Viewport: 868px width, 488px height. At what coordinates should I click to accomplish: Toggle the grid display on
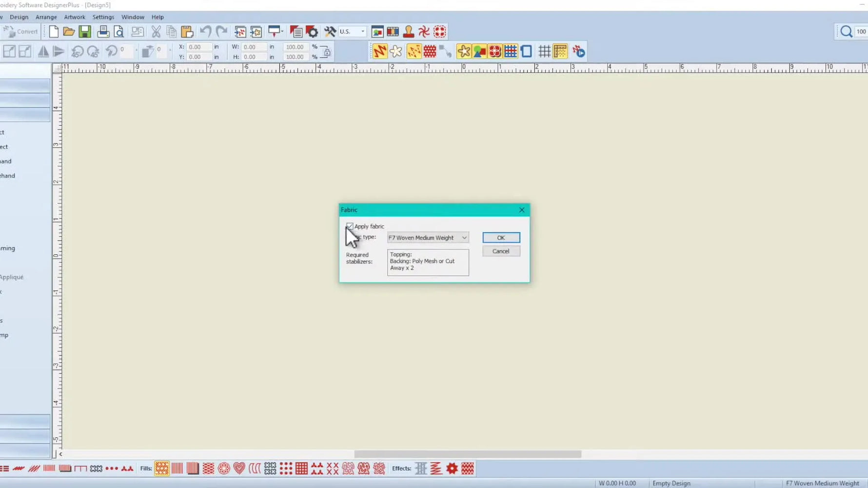[x=545, y=51]
